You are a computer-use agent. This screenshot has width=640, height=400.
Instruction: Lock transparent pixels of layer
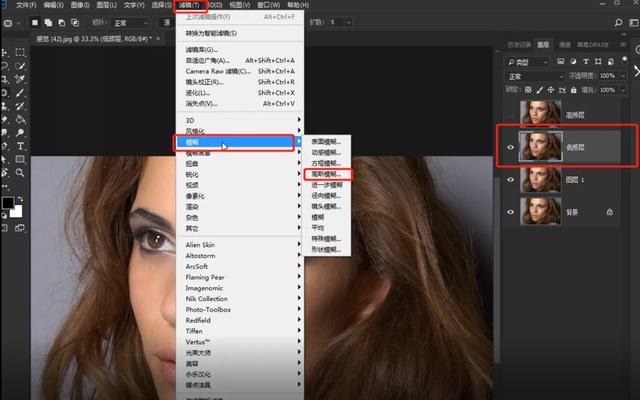click(x=528, y=90)
